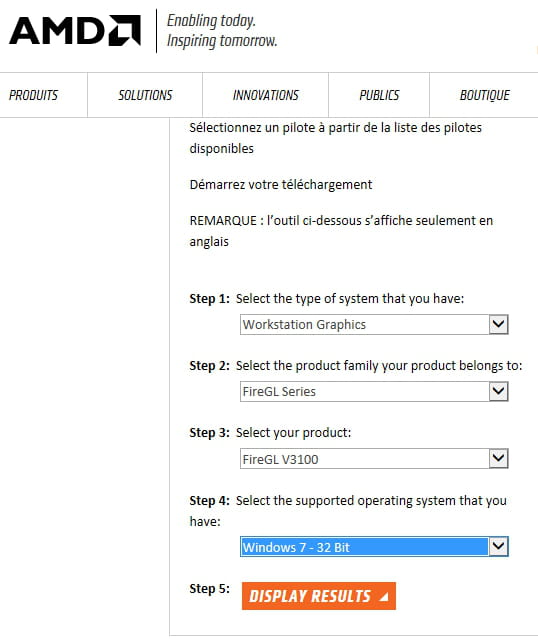Open the Windows 7 - 32 Bit dropdown
The image size is (538, 642).
374,547
